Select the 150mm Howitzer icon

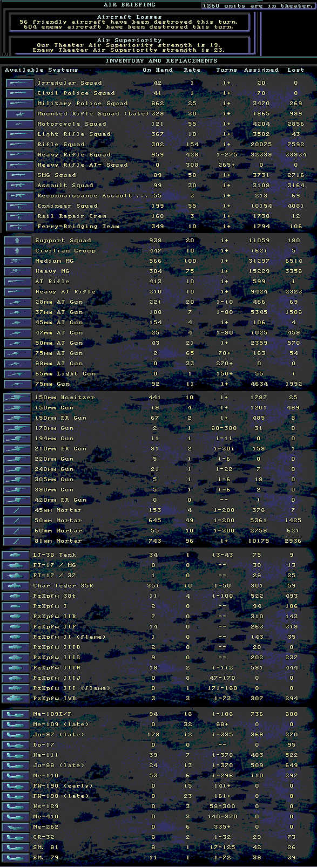17,398
